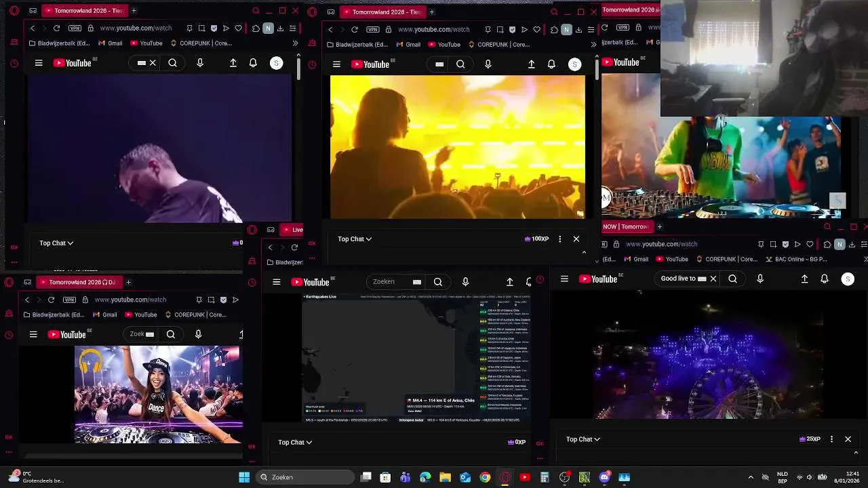Click send-to-Flow arrow in top-middle window
868x488 pixels.
click(x=524, y=30)
